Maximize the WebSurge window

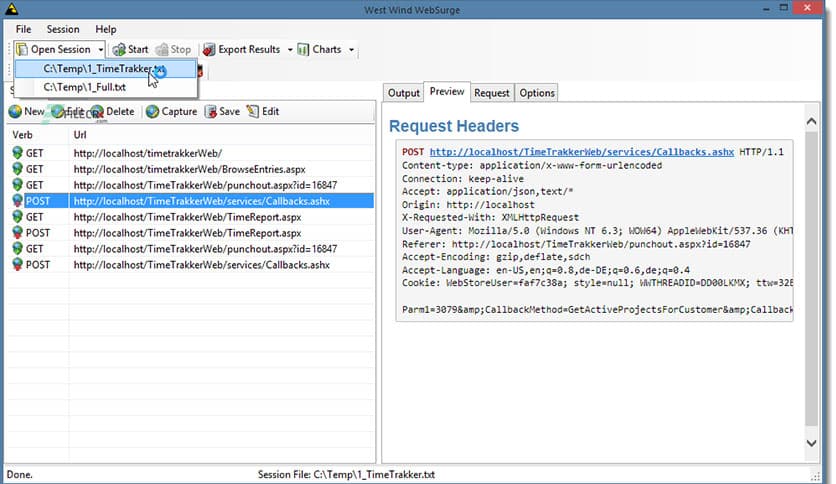[784, 8]
